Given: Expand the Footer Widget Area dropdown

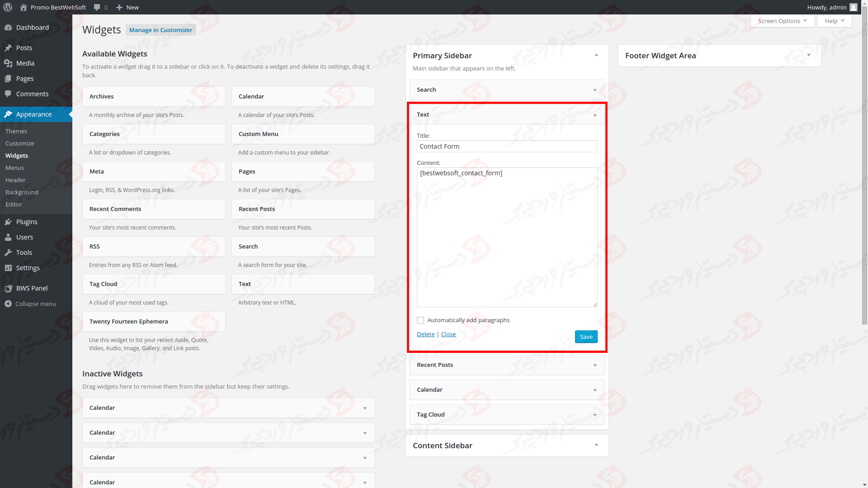Looking at the screenshot, I should point(808,55).
